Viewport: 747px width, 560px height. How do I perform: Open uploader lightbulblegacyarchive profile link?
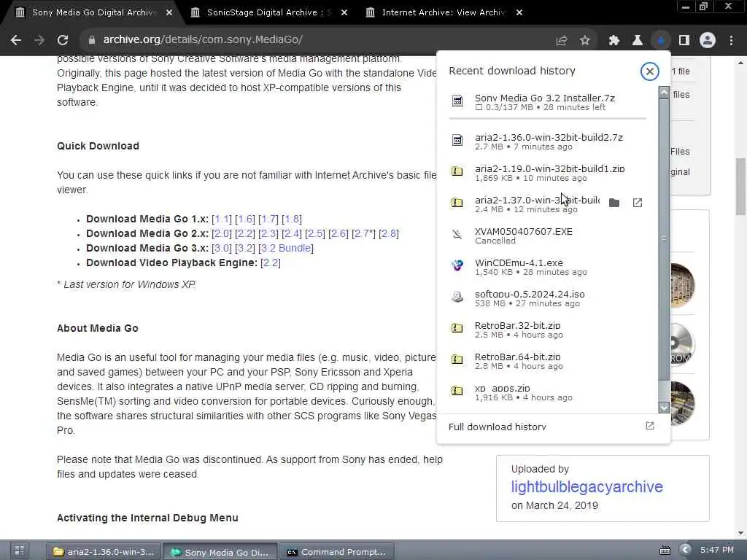pos(587,486)
